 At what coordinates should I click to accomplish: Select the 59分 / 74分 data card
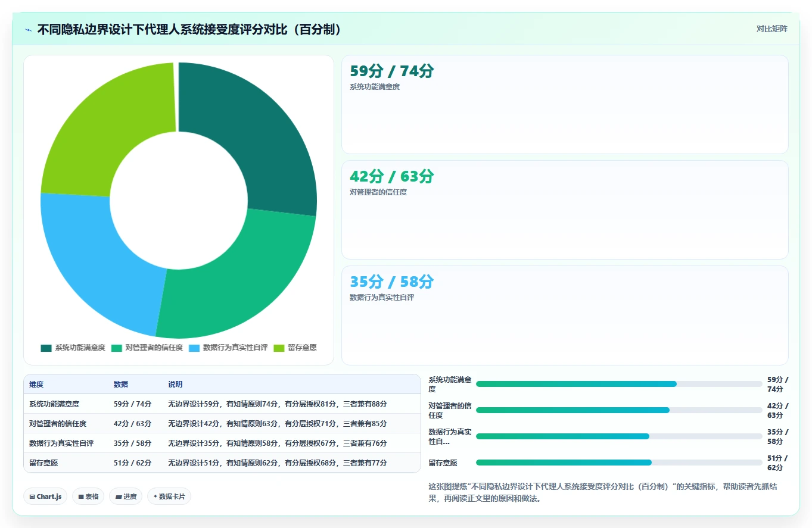point(565,105)
